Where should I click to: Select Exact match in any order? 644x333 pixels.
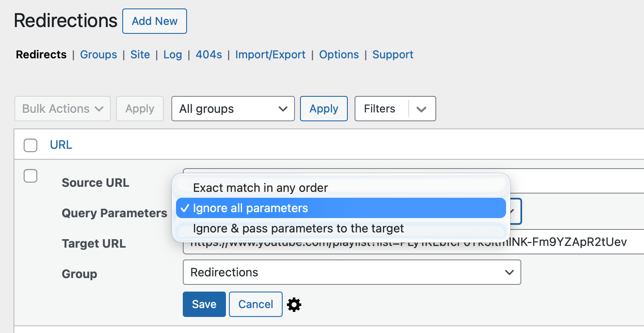point(260,188)
